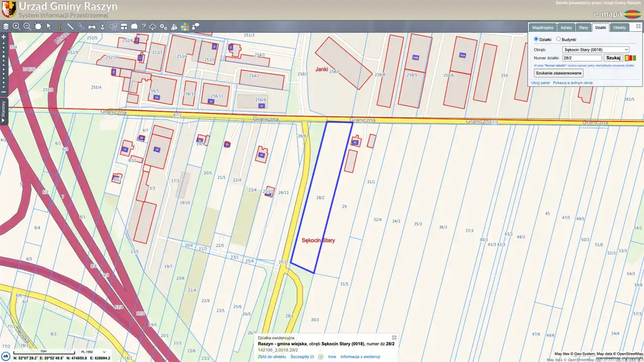Switch to the Współrzędne tab
Screen dimensions: 644x362
pos(543,28)
